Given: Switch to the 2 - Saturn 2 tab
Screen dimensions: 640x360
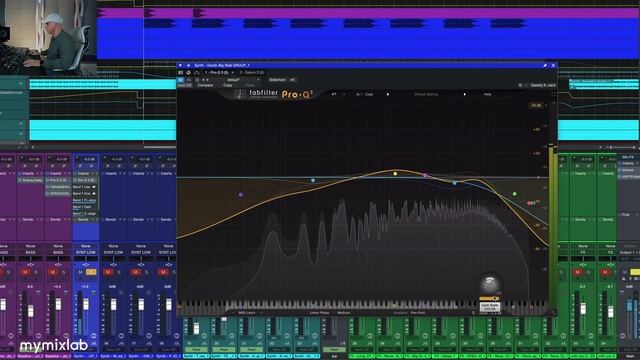Looking at the screenshot, I should [252, 73].
